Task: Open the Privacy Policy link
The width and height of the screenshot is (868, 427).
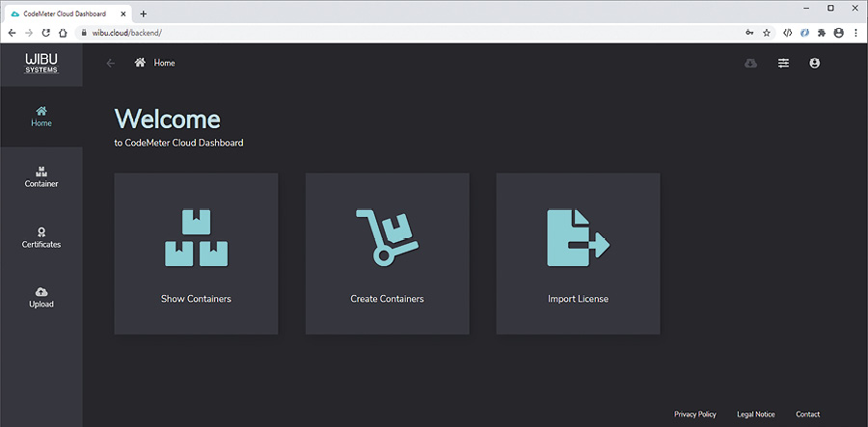Action: [694, 414]
